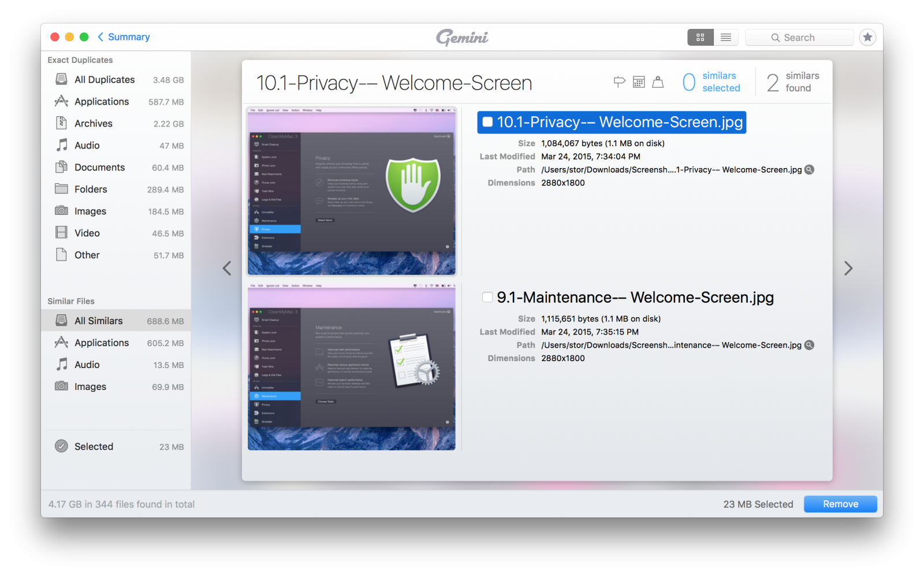Click the path text of 10.1-Privacy file

click(x=672, y=169)
